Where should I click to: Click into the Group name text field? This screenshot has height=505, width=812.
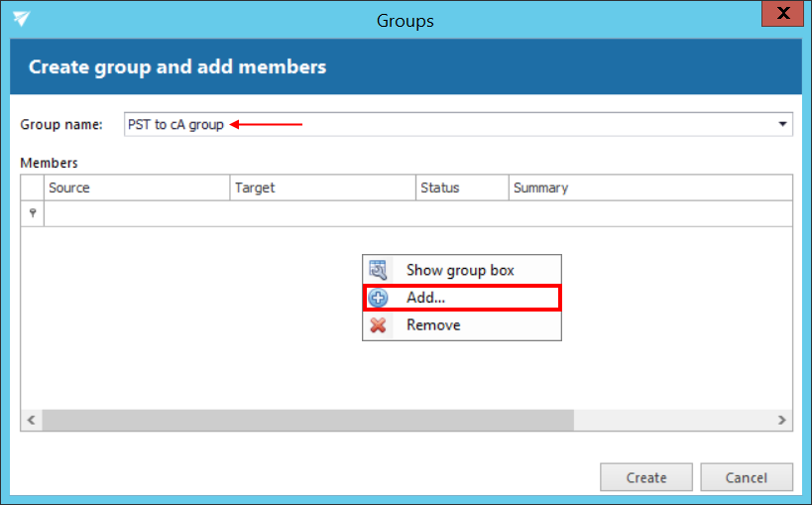coord(446,124)
